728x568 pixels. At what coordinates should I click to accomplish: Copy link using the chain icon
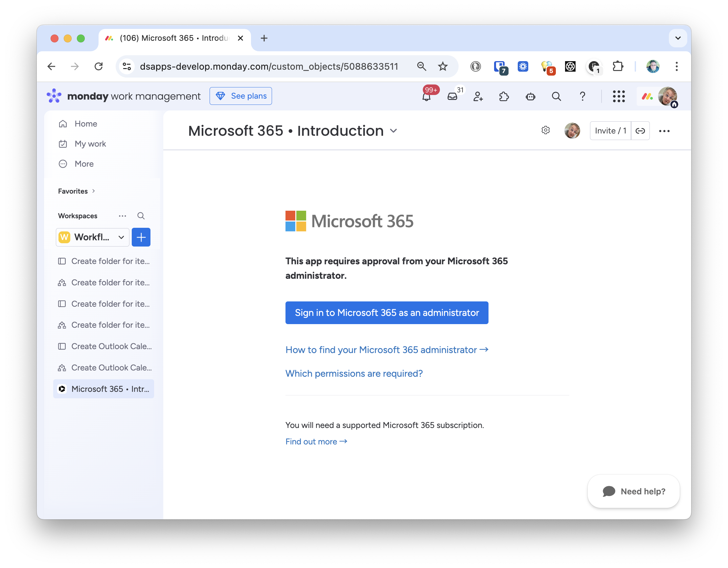[640, 131]
